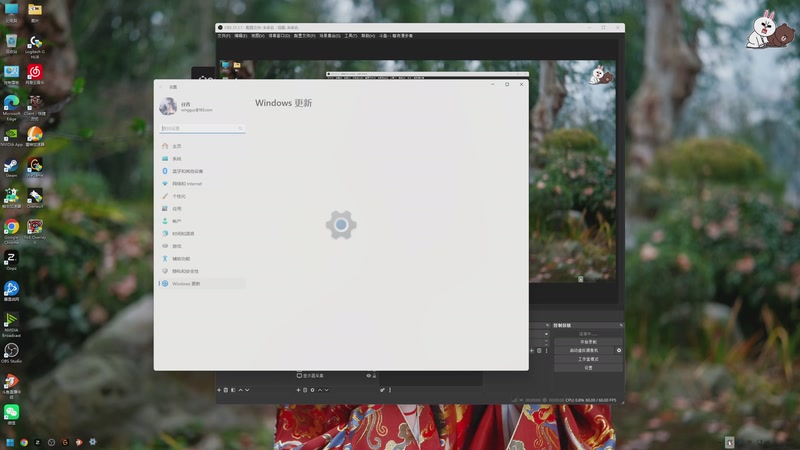This screenshot has height=450, width=800.
Task: Open transition three-dot menu in OBS
Action: pyautogui.click(x=546, y=351)
